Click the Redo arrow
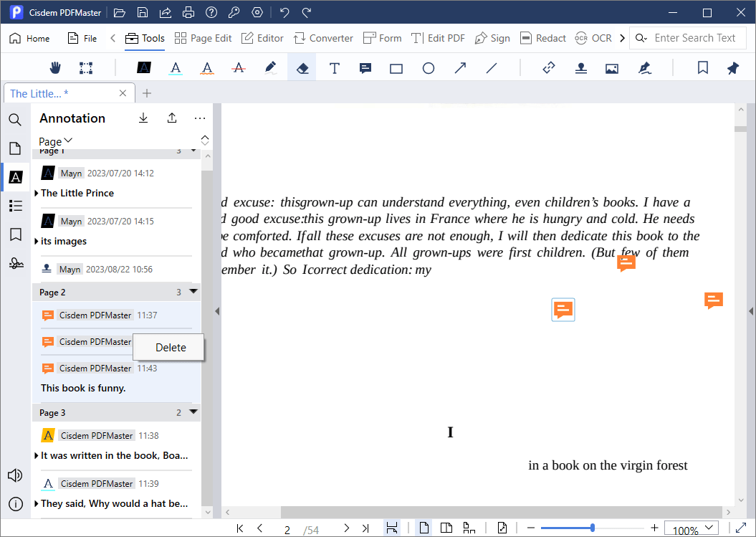This screenshot has height=537, width=756. [307, 12]
